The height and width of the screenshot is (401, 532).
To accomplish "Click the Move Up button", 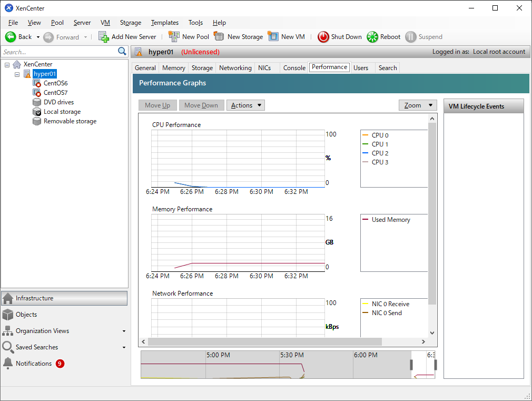I will 157,105.
